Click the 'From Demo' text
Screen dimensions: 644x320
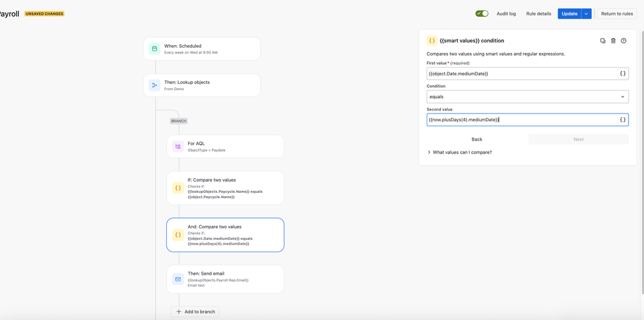(x=174, y=89)
